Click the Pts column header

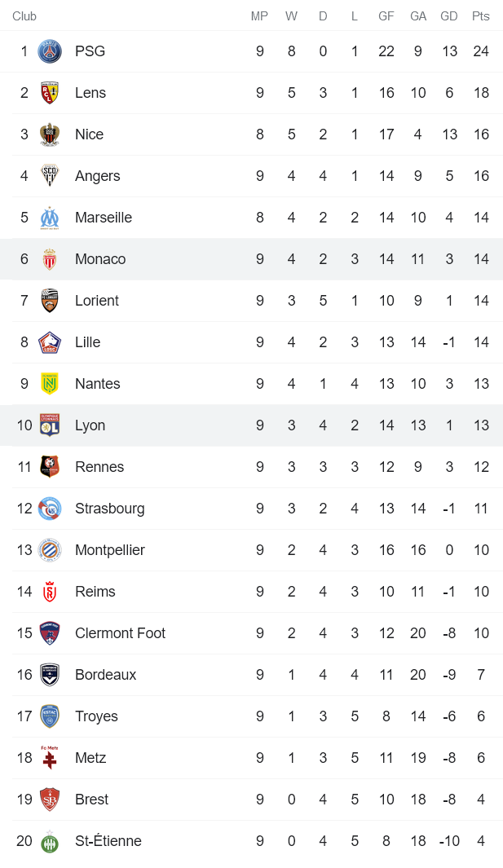481,16
